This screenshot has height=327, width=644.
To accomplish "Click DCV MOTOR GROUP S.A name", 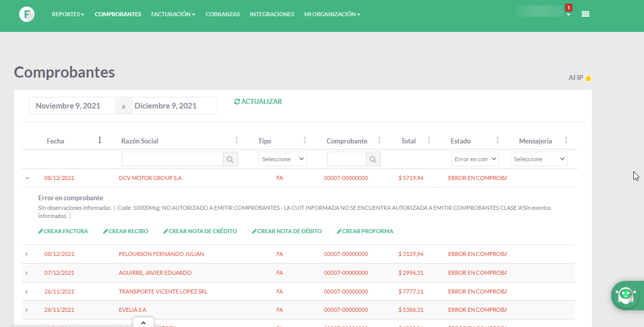I will [150, 178].
